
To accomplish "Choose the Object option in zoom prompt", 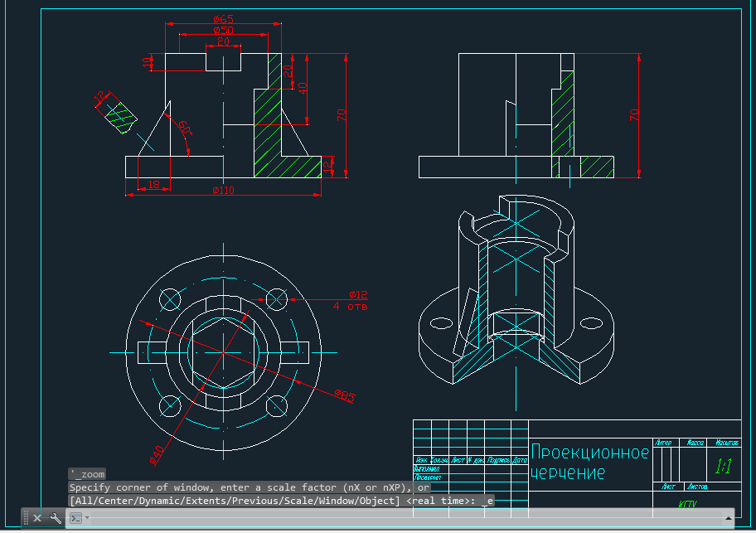I will pyautogui.click(x=377, y=501).
